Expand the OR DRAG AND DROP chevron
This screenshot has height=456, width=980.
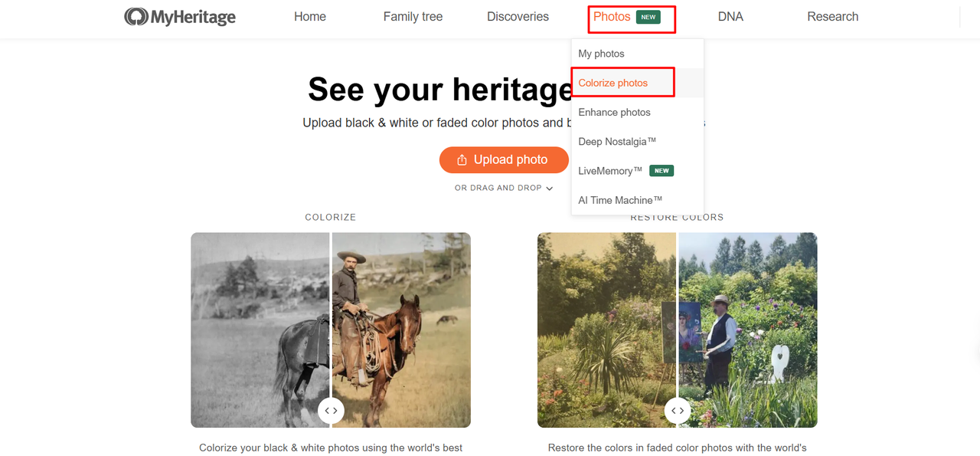pos(550,188)
